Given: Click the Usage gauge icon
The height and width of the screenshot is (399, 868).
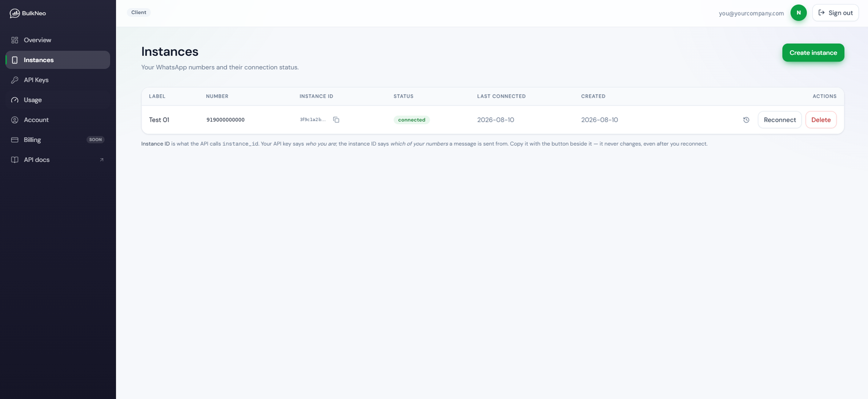Looking at the screenshot, I should 15,100.
